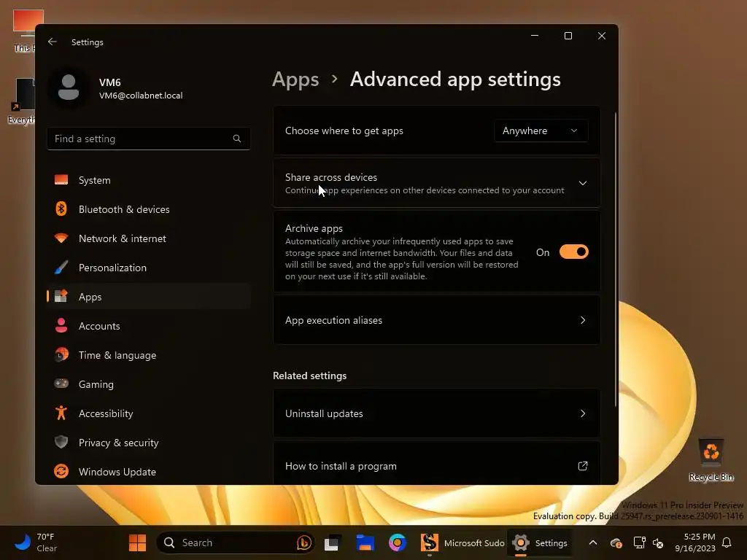
Task: Click the Time & language clock icon
Action: tap(61, 355)
